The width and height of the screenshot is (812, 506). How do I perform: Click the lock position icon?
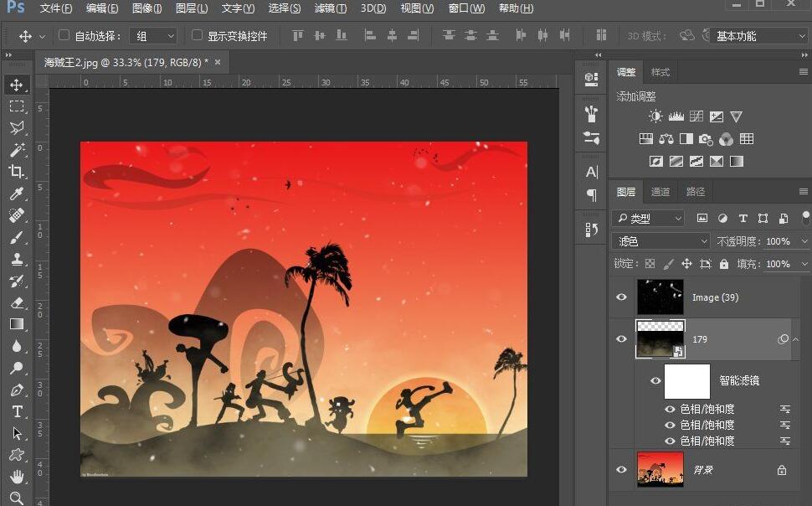point(686,264)
